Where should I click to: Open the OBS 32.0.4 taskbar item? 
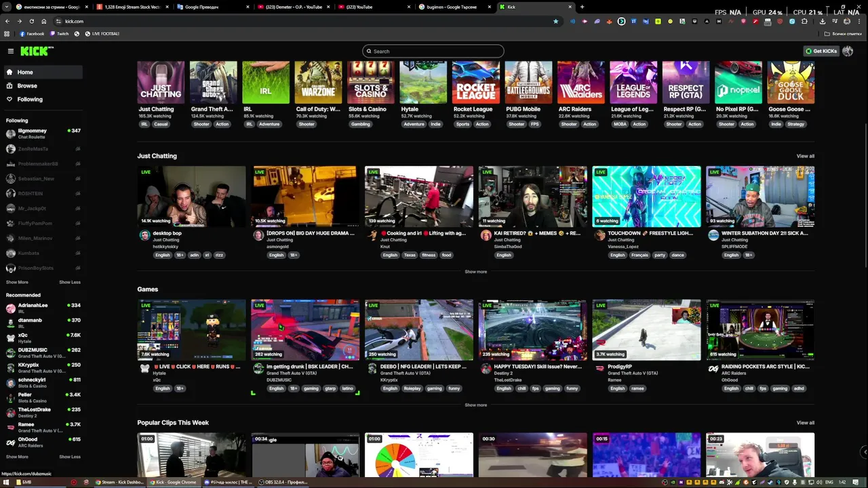pos(283,483)
